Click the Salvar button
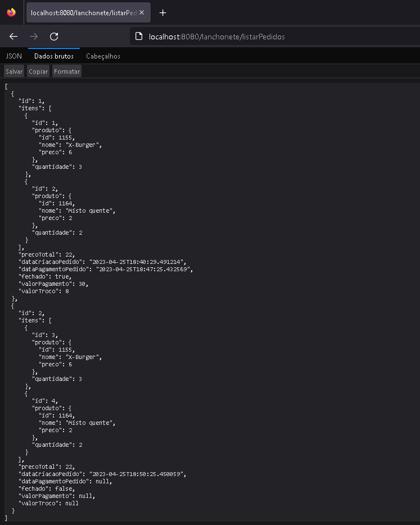 pos(13,71)
